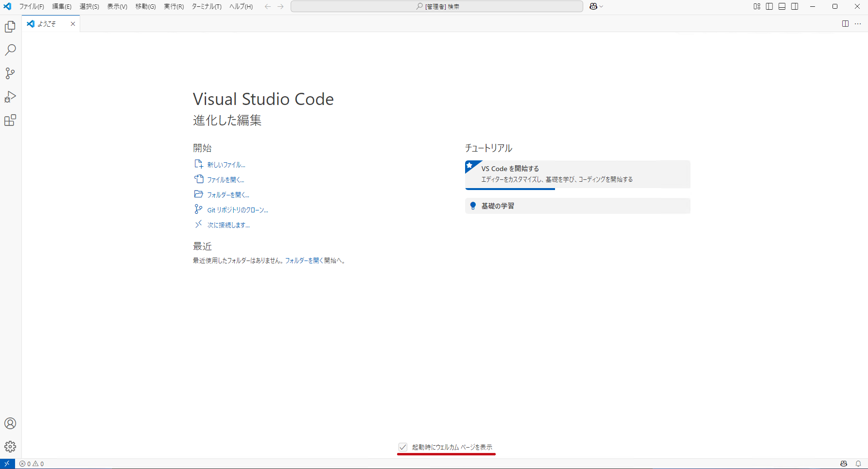Open the 実行(R) menu
This screenshot has width=868, height=469.
pos(174,6)
